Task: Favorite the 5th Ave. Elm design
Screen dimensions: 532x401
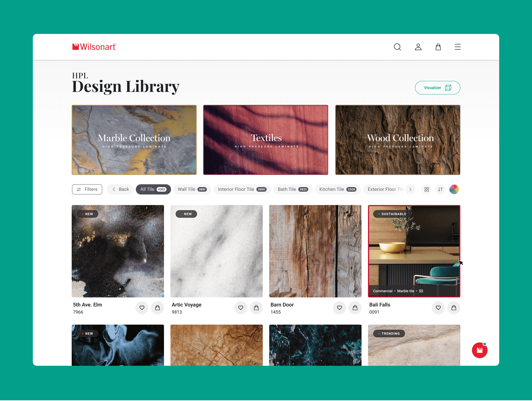Action: [142, 308]
